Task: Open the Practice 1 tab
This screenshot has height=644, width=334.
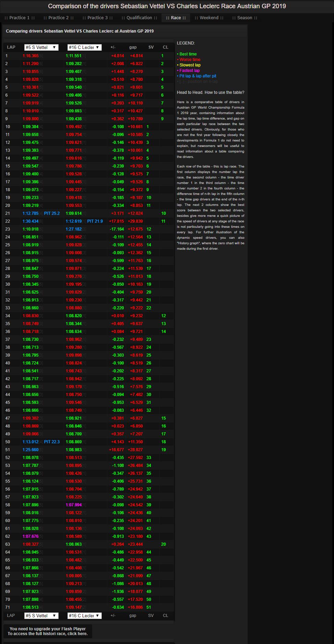Action: pyautogui.click(x=20, y=18)
